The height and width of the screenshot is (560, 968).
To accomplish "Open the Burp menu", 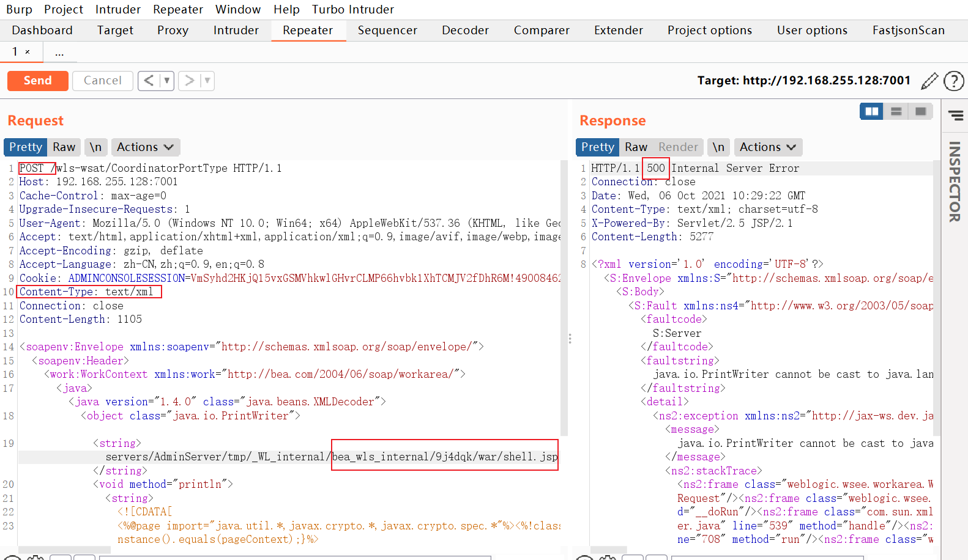I will 19,9.
